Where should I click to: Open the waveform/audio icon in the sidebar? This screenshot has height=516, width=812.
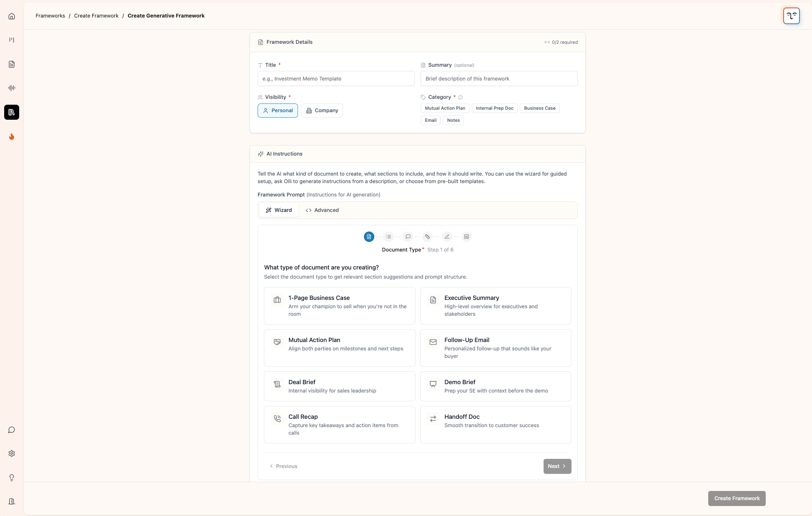(11, 88)
